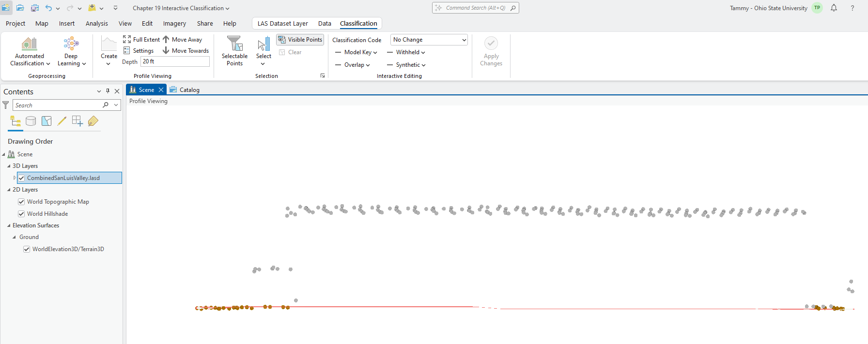The height and width of the screenshot is (344, 868).
Task: Click the Selectable Points filter icon
Action: point(234,44)
